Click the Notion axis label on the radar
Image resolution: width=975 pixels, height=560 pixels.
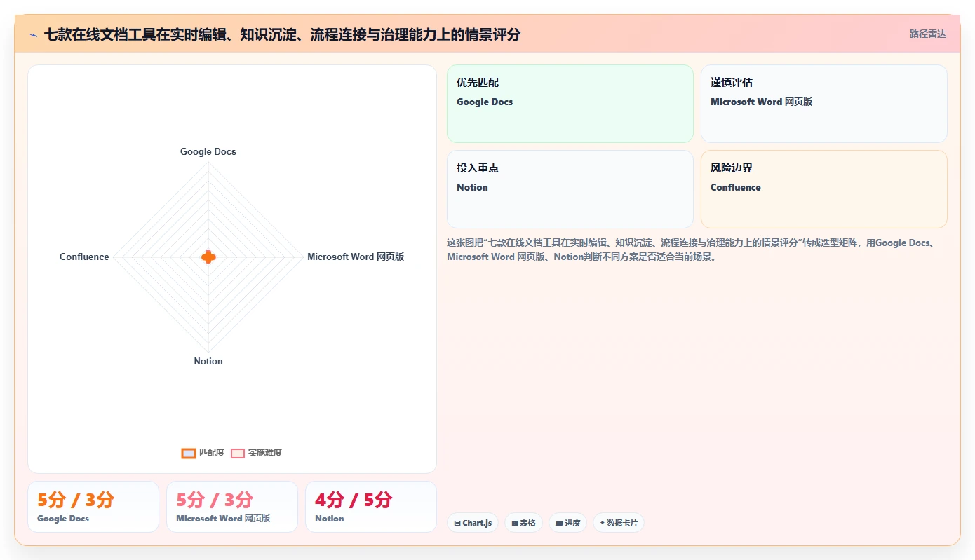pyautogui.click(x=208, y=361)
